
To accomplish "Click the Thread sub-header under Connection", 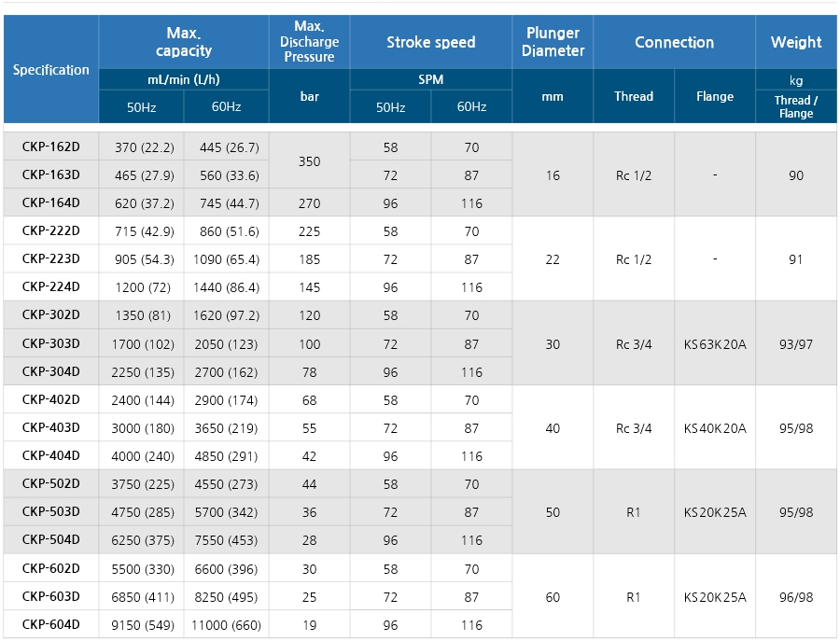I will 634,96.
